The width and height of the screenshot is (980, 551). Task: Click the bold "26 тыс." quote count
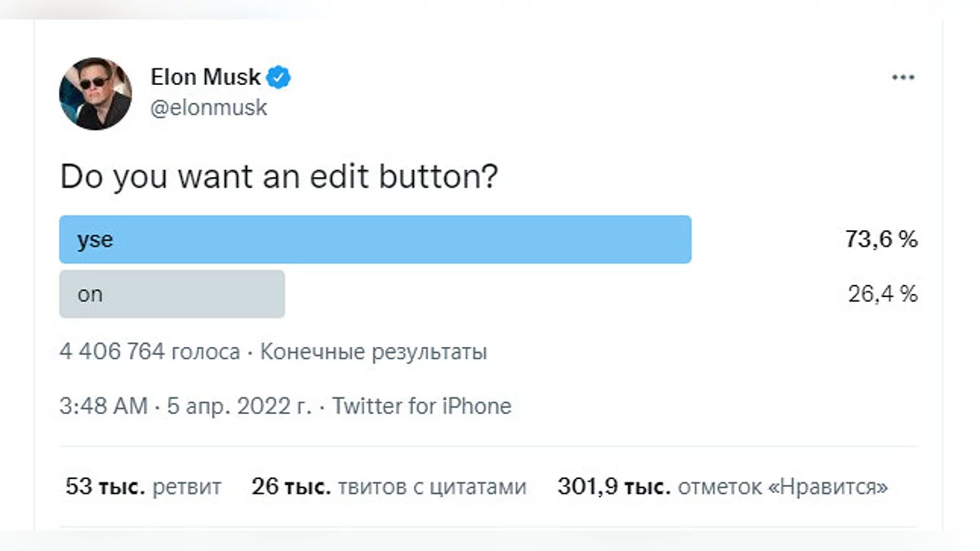[291, 487]
